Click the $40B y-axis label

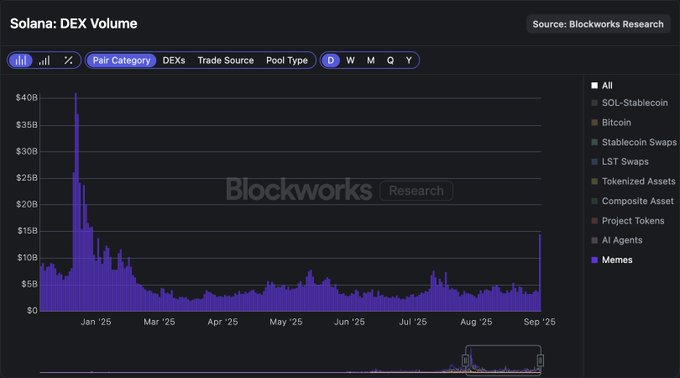pos(26,98)
